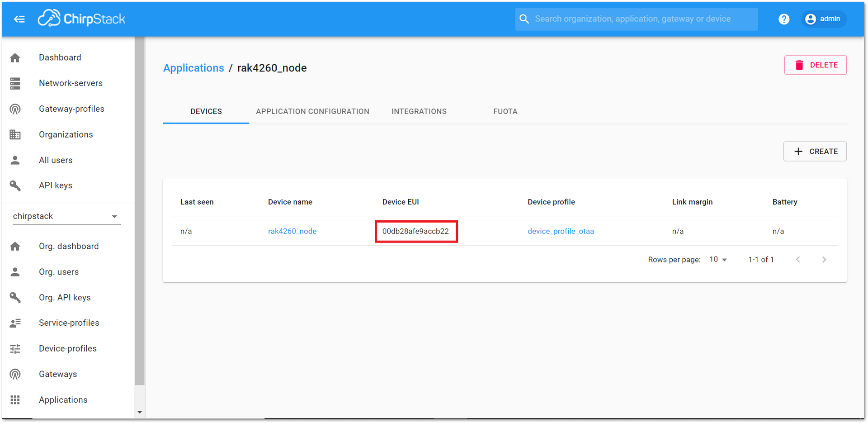Go to previous page of devices
868x423 pixels.
pyautogui.click(x=798, y=260)
